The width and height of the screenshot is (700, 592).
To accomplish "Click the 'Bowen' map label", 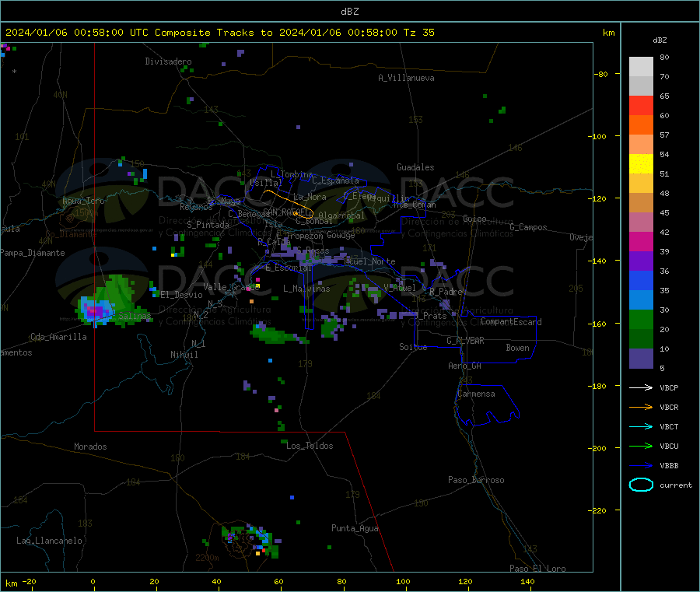I will 517,348.
